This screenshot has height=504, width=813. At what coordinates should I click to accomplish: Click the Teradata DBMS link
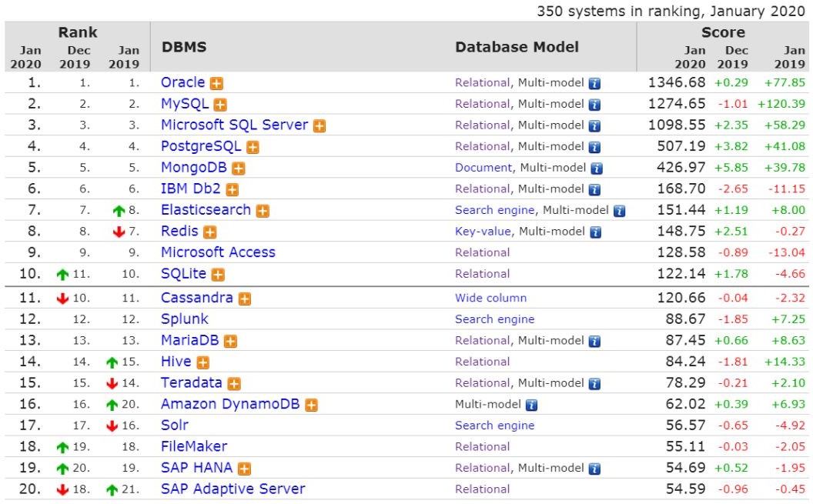point(191,382)
